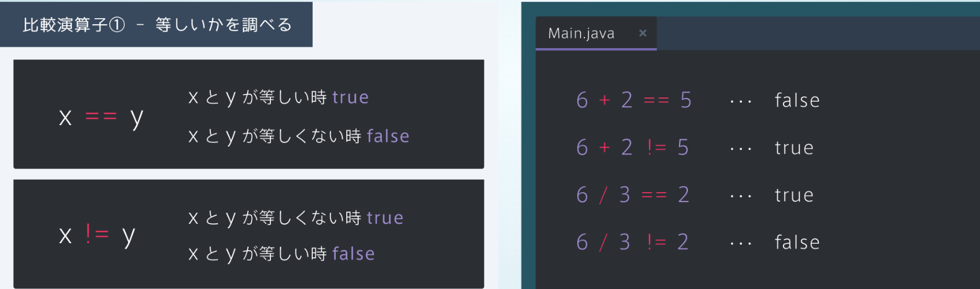Screen dimensions: 980x289
Task: Click the 比較演算子① lesson title header
Action: 157,25
